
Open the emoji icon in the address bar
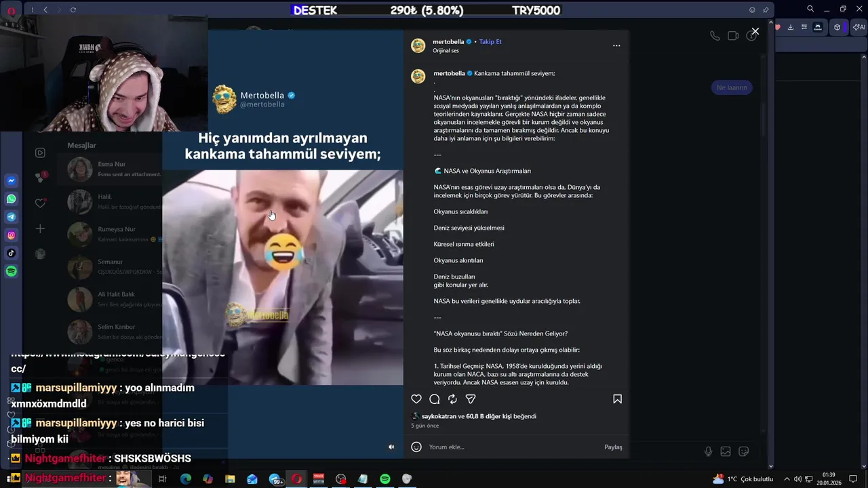click(752, 10)
